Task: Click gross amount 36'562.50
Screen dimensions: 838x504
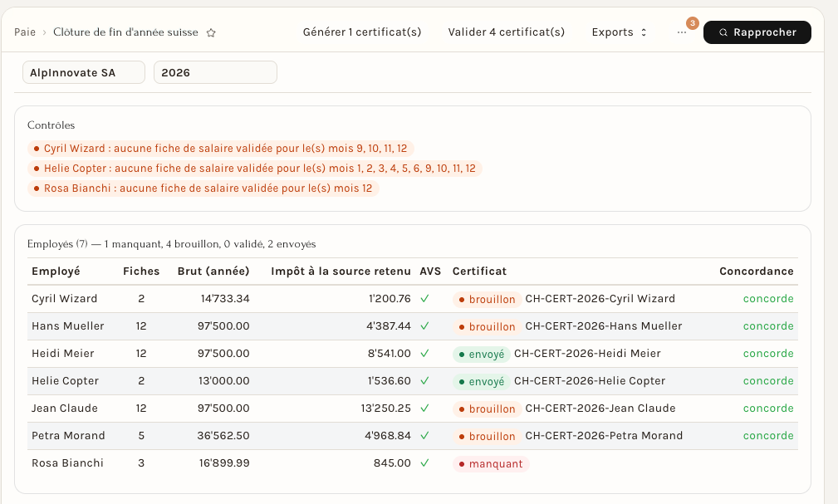Action: pyautogui.click(x=223, y=436)
